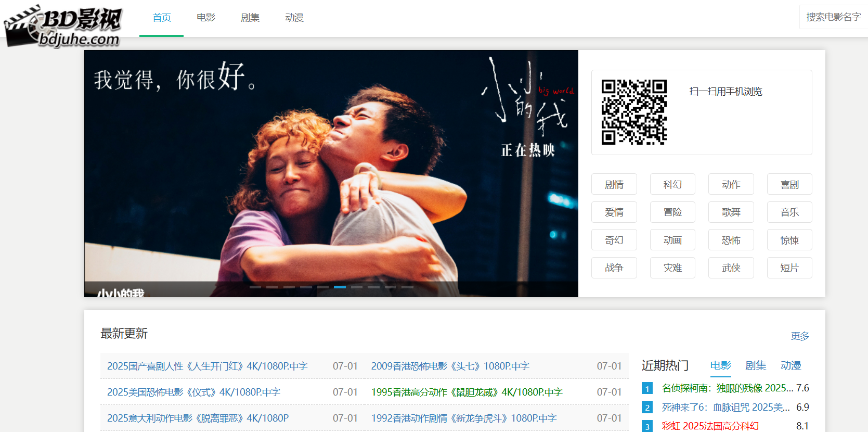
Task: Click the 6.9 rating for 死神来了6
Action: 802,407
